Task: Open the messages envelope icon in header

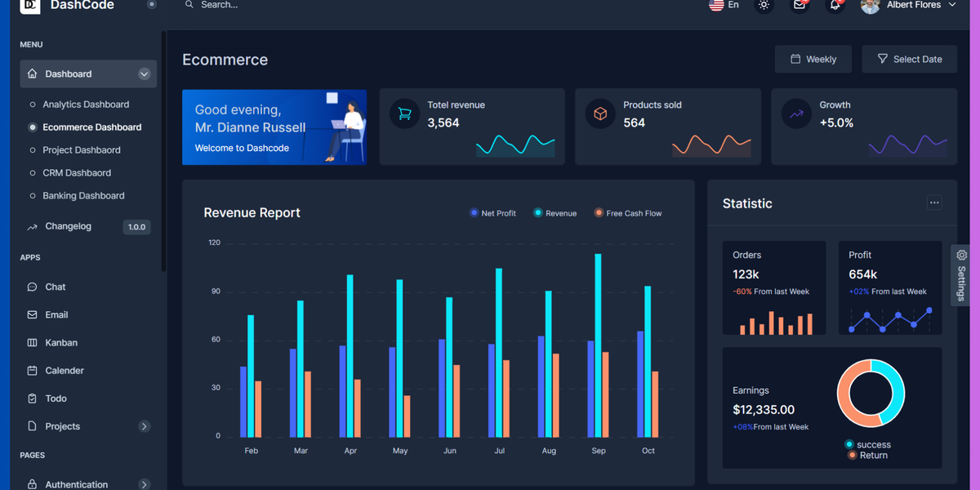Action: point(799,6)
